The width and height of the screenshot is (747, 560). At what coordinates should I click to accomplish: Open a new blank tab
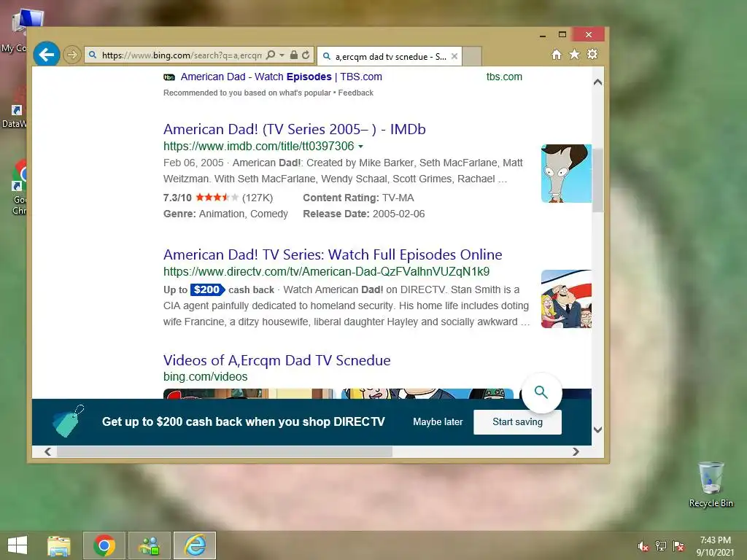(472, 56)
